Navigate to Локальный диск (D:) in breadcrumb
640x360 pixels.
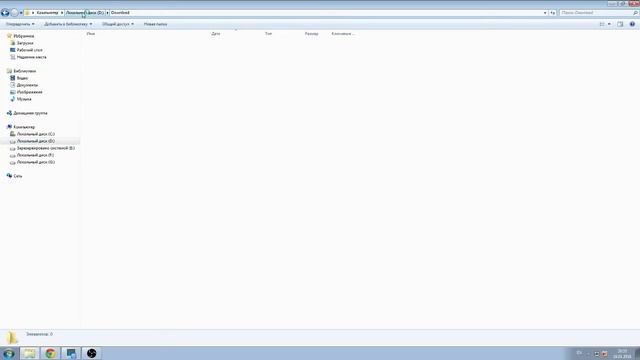point(85,13)
